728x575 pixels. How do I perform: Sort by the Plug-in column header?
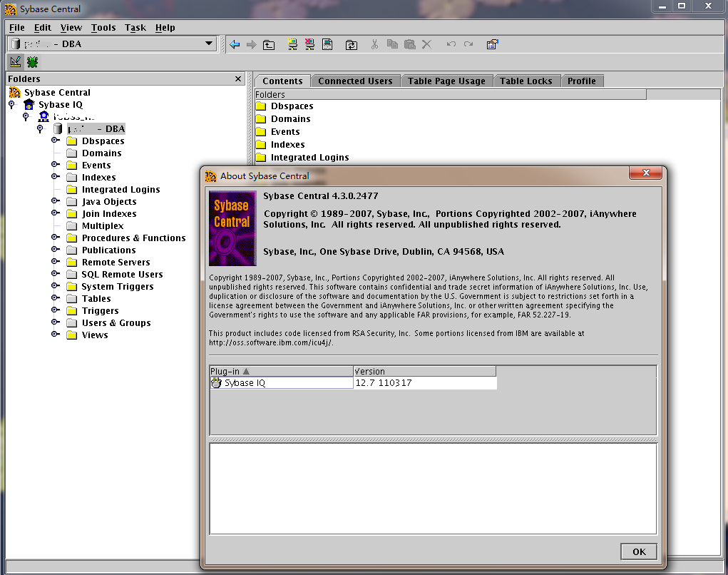[x=282, y=371]
